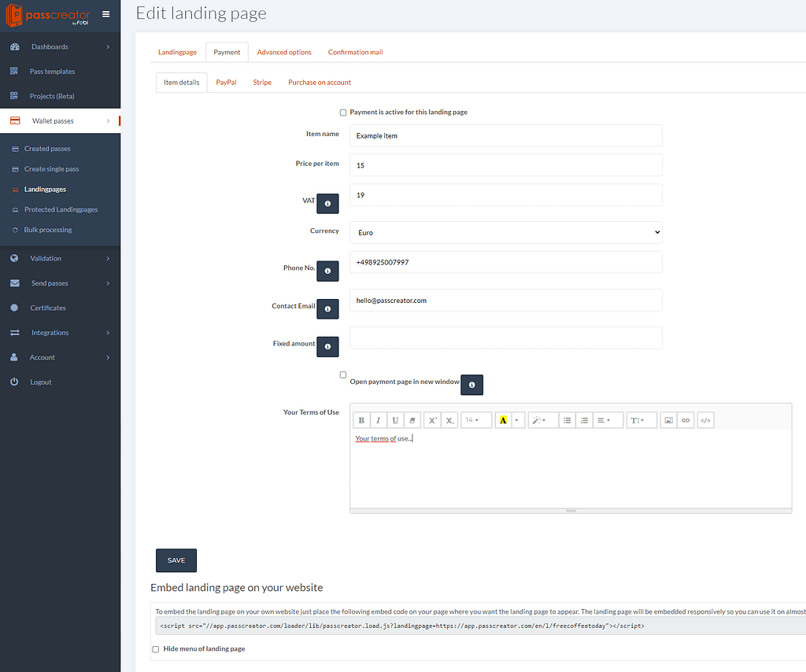This screenshot has width=806, height=672.
Task: Toggle the hamburger sidebar menu
Action: 106,14
